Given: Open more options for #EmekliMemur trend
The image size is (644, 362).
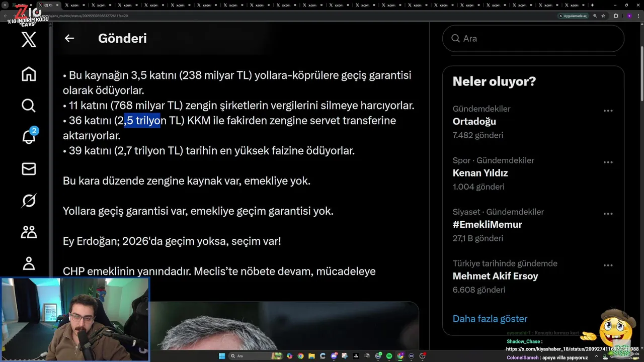Looking at the screenshot, I should tap(608, 214).
